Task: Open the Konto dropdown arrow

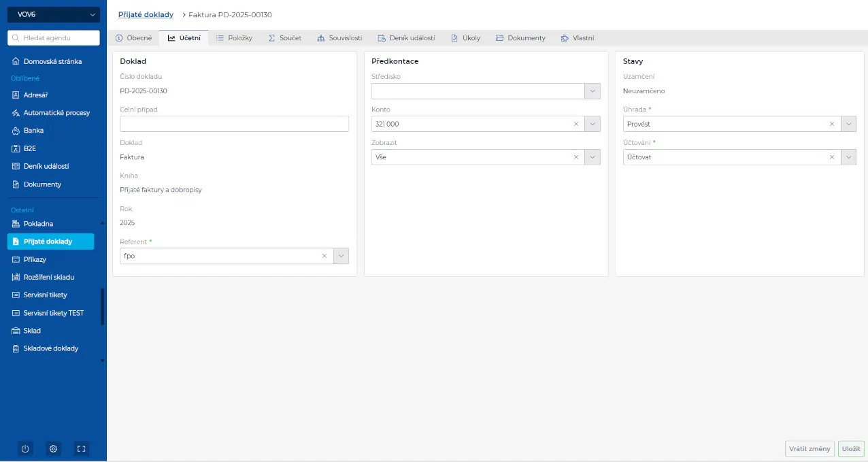Action: click(x=592, y=124)
